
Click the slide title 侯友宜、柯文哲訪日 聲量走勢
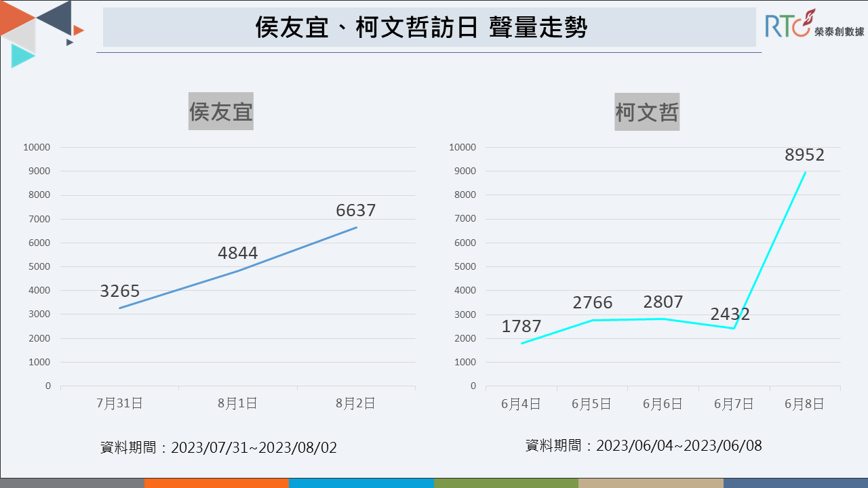pyautogui.click(x=421, y=28)
